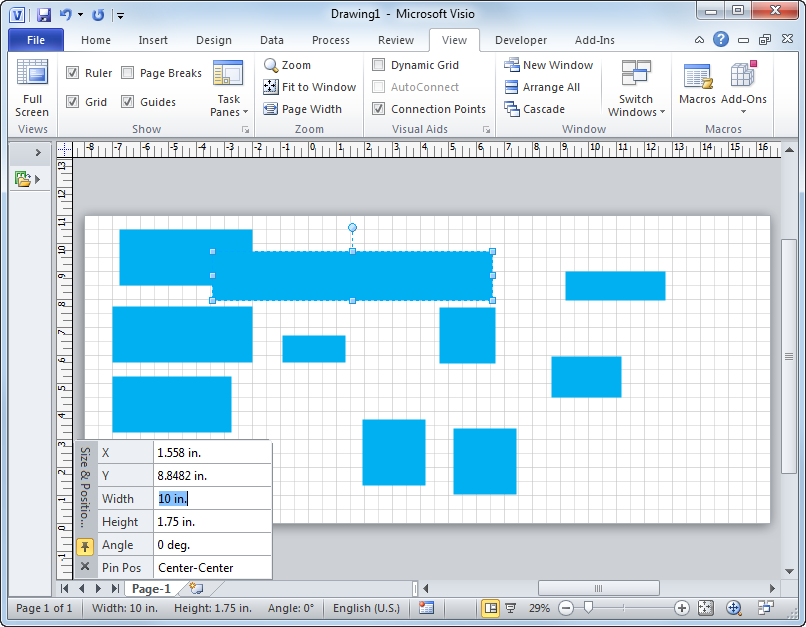Image resolution: width=806 pixels, height=627 pixels.
Task: Click the zoom in plus icon
Action: point(682,608)
